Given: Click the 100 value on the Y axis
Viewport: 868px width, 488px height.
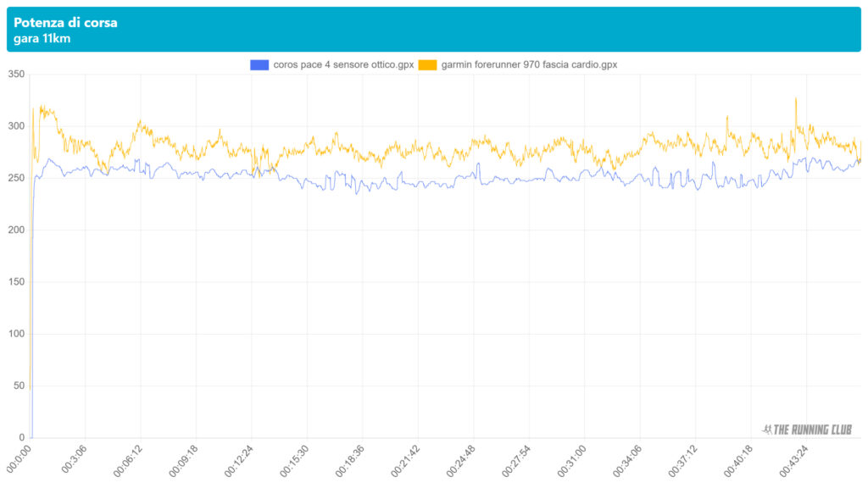Looking at the screenshot, I should click(14, 334).
